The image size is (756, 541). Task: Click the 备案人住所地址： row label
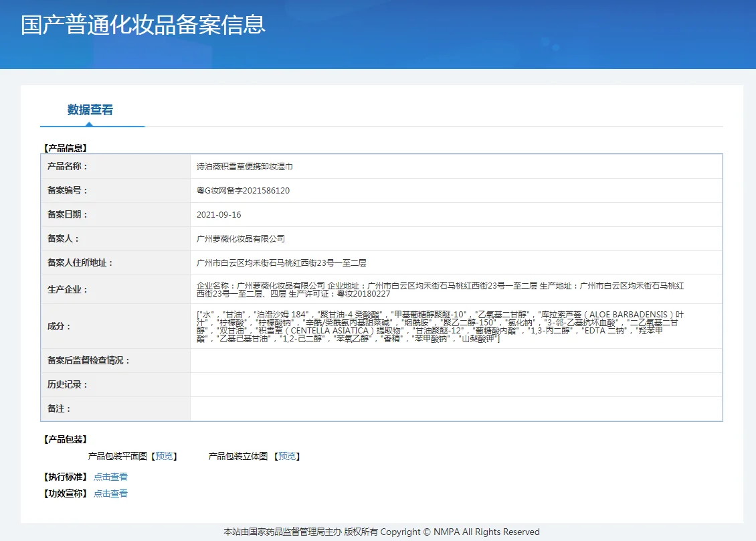[80, 263]
